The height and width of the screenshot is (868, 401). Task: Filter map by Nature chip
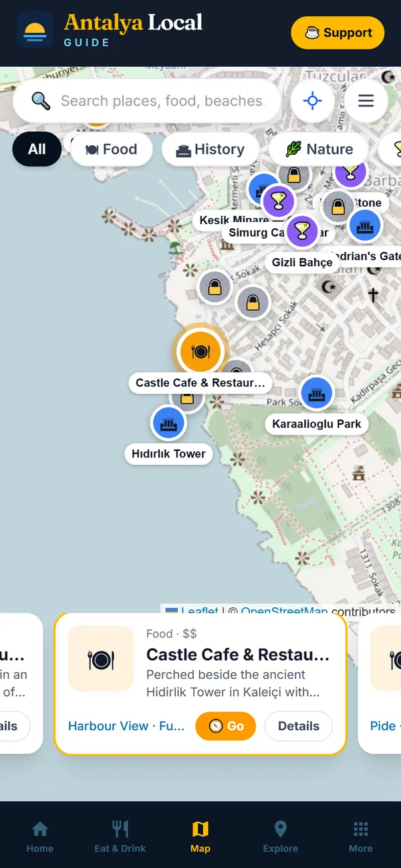[x=319, y=149]
